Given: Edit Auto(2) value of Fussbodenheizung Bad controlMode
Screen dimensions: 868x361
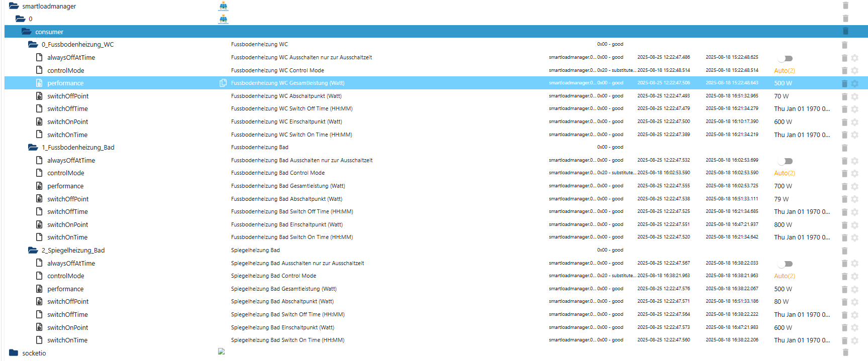Looking at the screenshot, I should [785, 173].
